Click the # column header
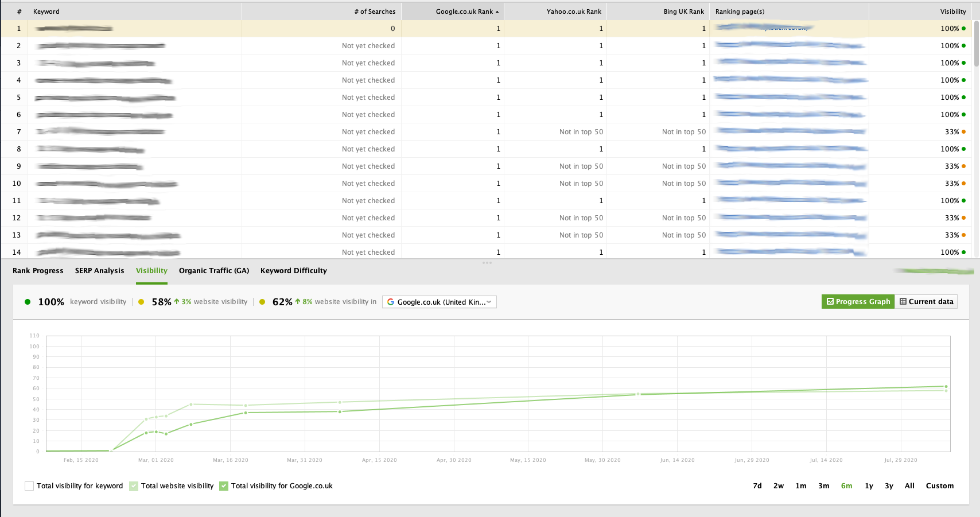Screen dimensions: 980x517 (20, 11)
